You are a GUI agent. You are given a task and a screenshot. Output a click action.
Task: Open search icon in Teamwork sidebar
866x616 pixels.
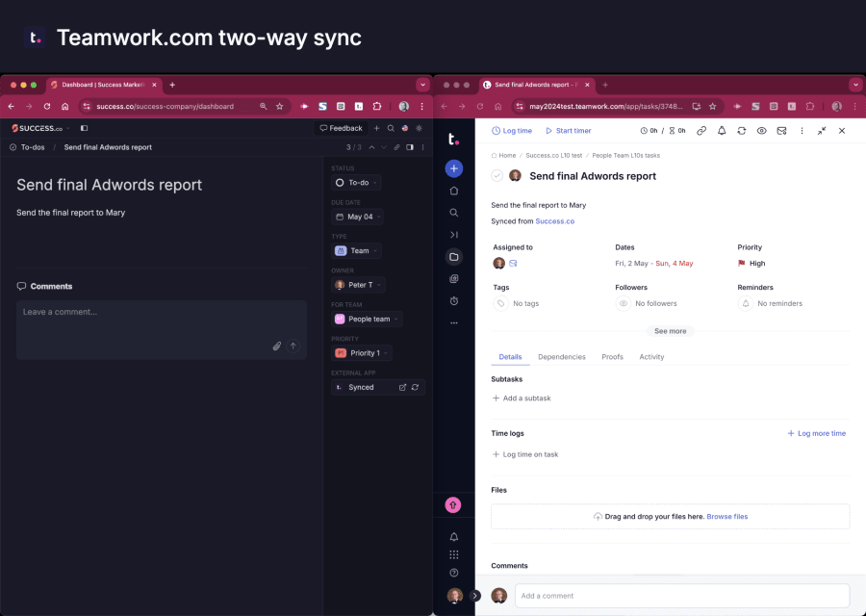[x=453, y=213]
